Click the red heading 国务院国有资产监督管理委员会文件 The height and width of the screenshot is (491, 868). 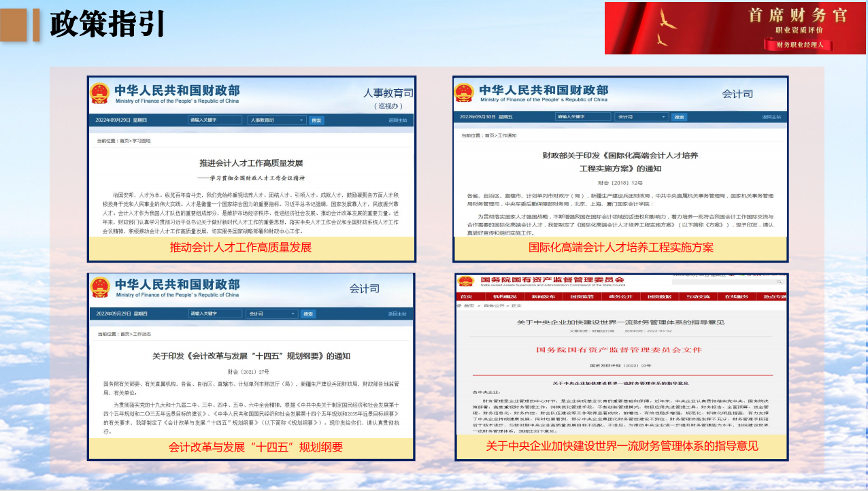(x=618, y=350)
